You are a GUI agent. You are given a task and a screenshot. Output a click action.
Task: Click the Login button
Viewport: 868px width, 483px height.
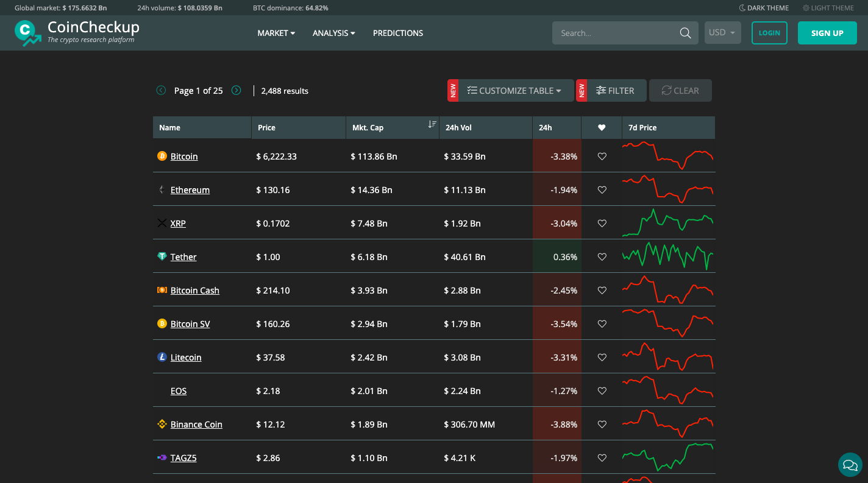click(769, 33)
